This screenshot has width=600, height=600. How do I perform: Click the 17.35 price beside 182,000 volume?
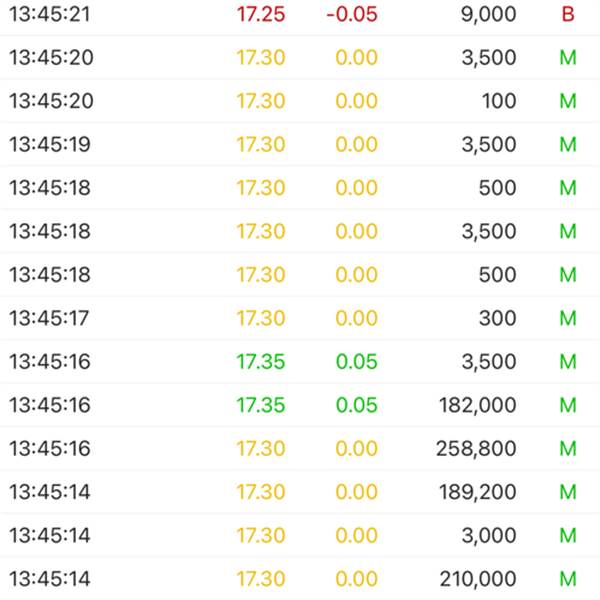tap(260, 405)
